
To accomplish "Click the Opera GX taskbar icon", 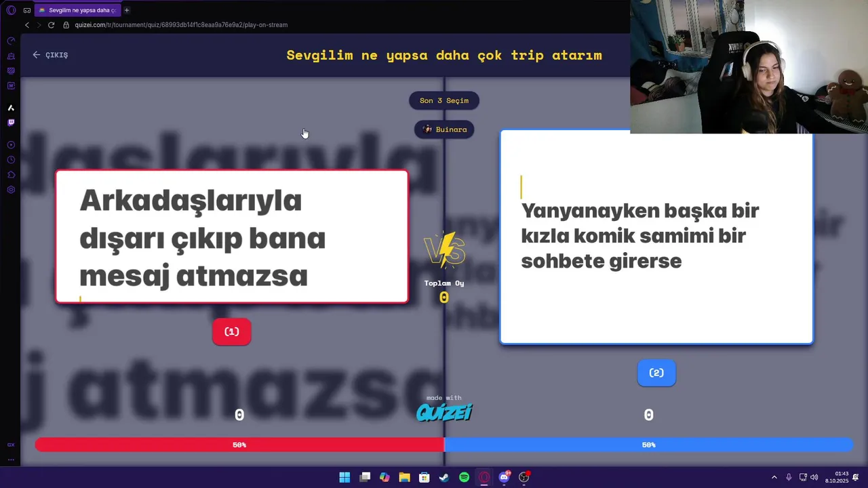I will [x=484, y=477].
